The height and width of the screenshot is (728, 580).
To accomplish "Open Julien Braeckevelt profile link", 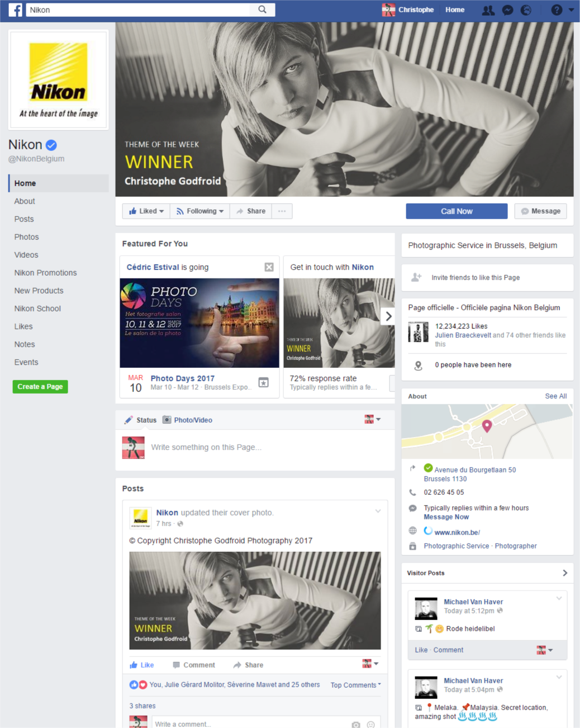I will click(x=463, y=335).
